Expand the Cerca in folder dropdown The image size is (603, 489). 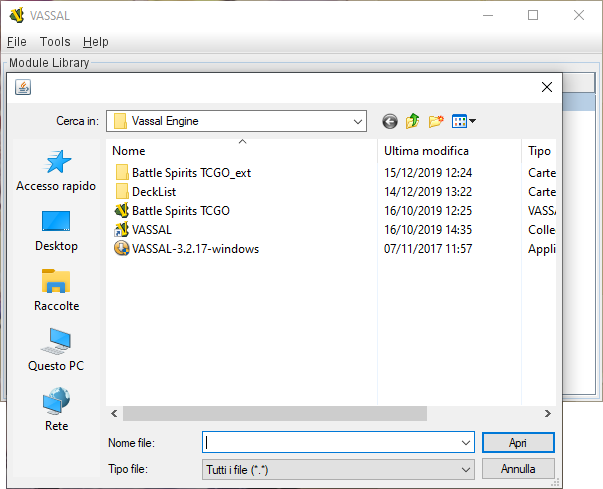pos(358,121)
